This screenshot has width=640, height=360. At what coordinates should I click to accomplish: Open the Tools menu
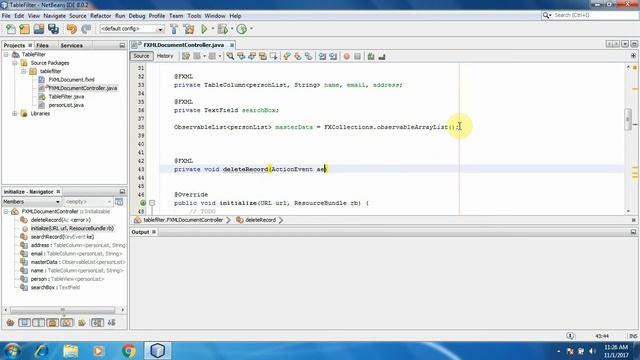pos(194,16)
